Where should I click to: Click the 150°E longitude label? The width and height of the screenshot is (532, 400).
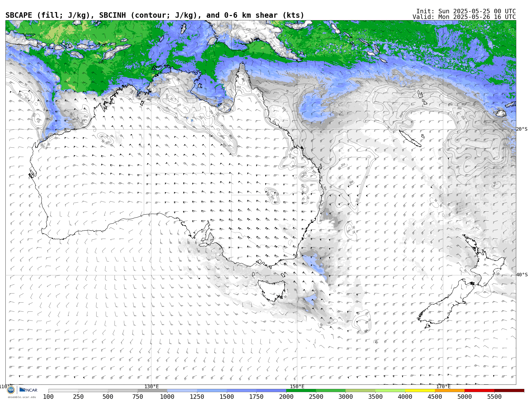297,387
